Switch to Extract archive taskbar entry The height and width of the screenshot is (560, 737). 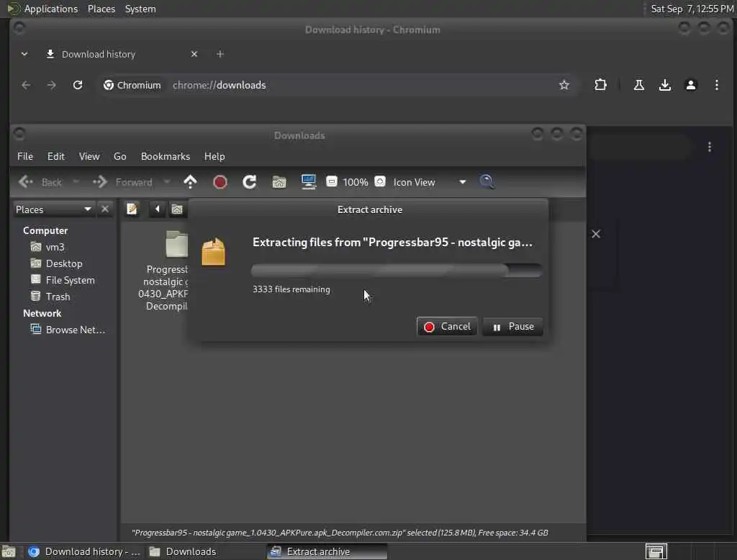pos(327,551)
